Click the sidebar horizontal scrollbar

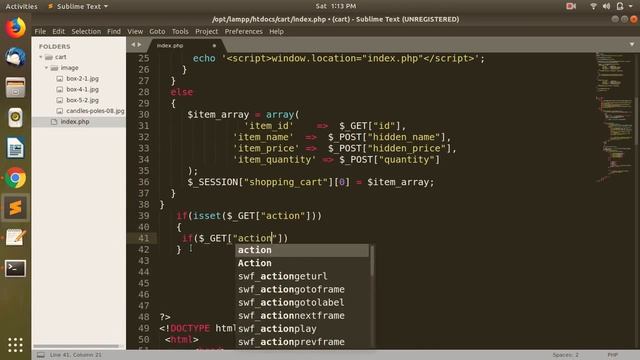coord(76,346)
